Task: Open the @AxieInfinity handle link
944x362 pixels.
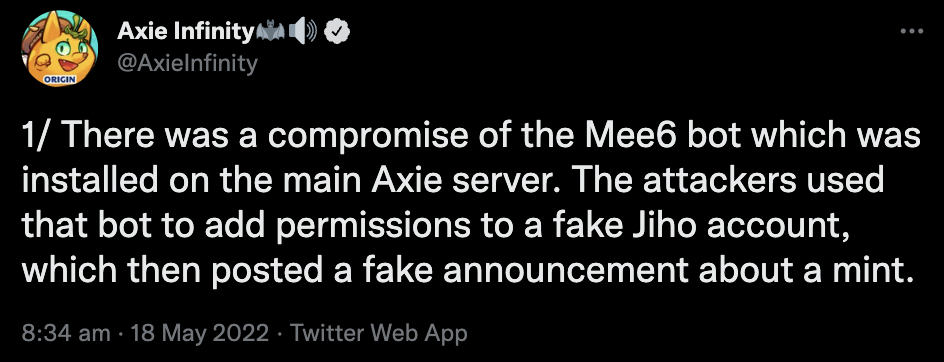Action: (187, 63)
